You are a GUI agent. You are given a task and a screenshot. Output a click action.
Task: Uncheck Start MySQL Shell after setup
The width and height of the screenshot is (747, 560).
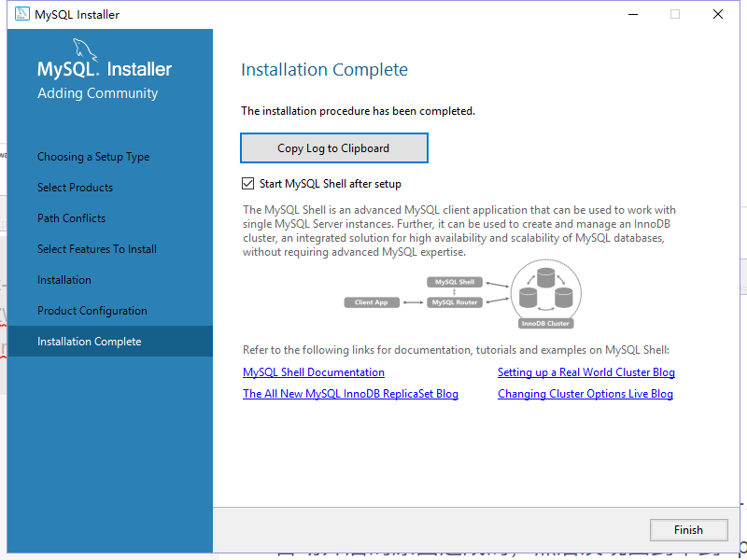click(247, 183)
